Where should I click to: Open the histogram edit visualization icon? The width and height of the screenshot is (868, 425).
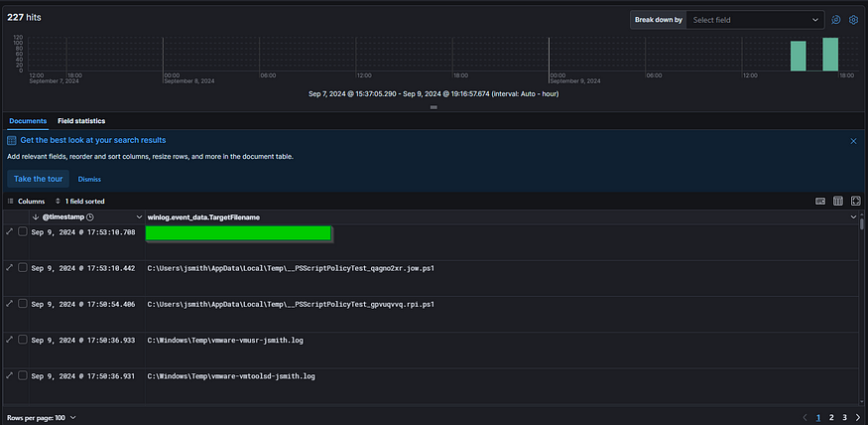click(836, 20)
